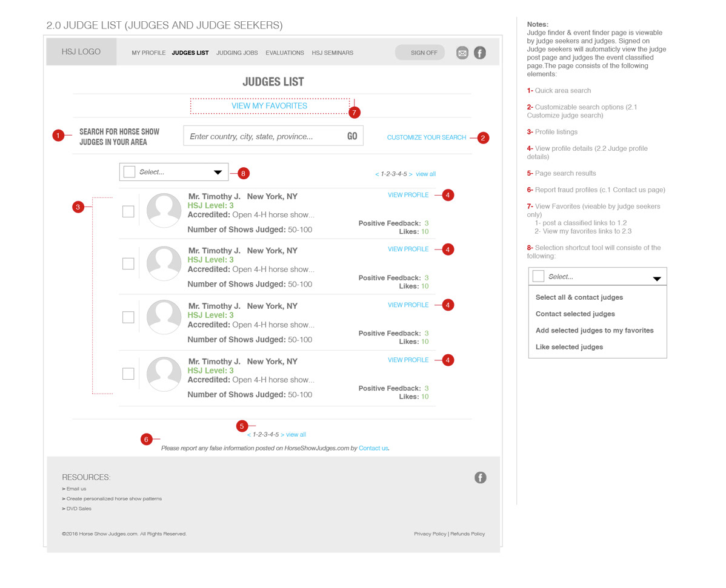Click VIEW PROFILE for first judge listing
The width and height of the screenshot is (726, 588).
click(x=408, y=195)
